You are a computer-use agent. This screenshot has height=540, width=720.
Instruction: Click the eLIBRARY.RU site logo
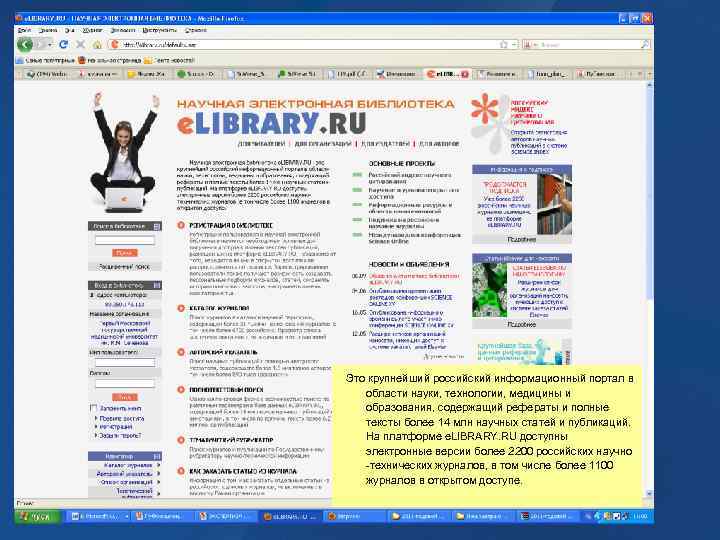[x=271, y=123]
